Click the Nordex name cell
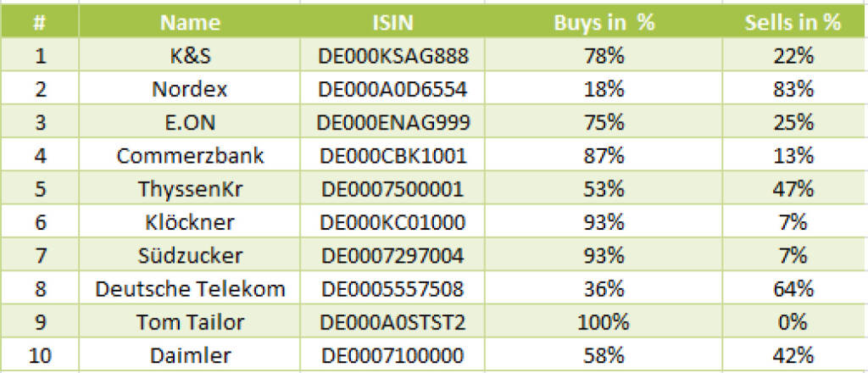Viewport: 868px width, 373px height. point(190,89)
